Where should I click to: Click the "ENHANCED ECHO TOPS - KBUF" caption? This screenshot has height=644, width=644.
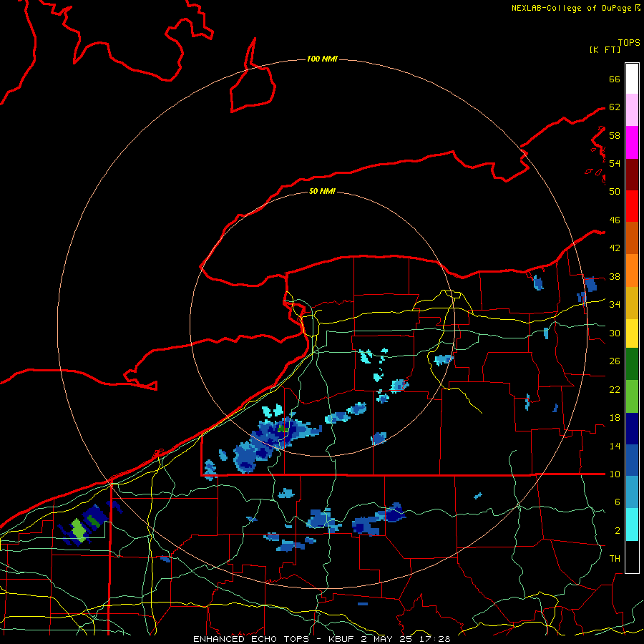pyautogui.click(x=275, y=639)
